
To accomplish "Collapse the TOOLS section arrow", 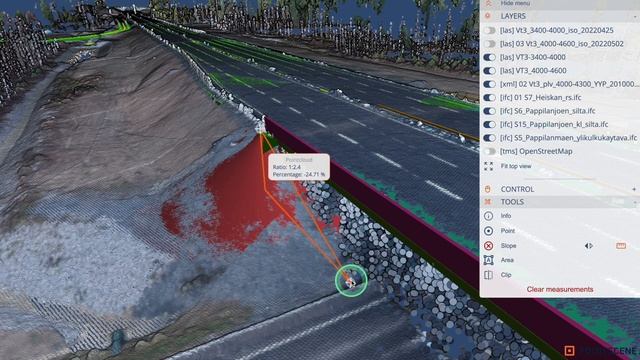I will (635, 202).
